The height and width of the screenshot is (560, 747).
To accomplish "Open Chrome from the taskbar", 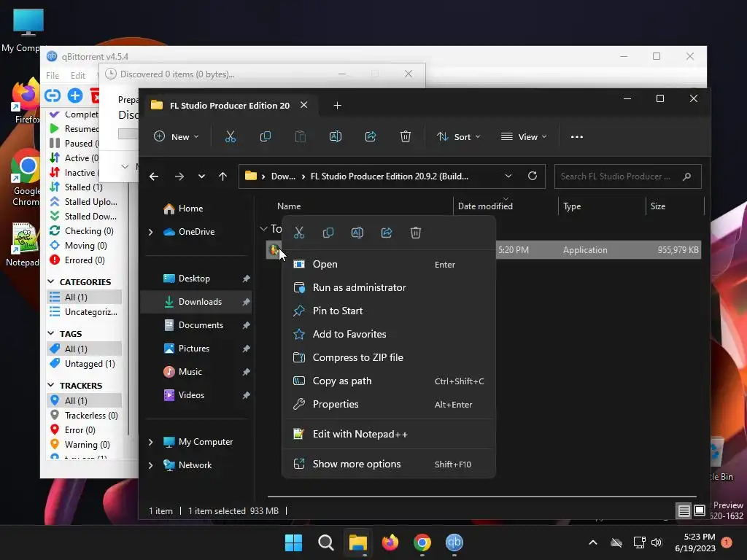I will tap(422, 542).
